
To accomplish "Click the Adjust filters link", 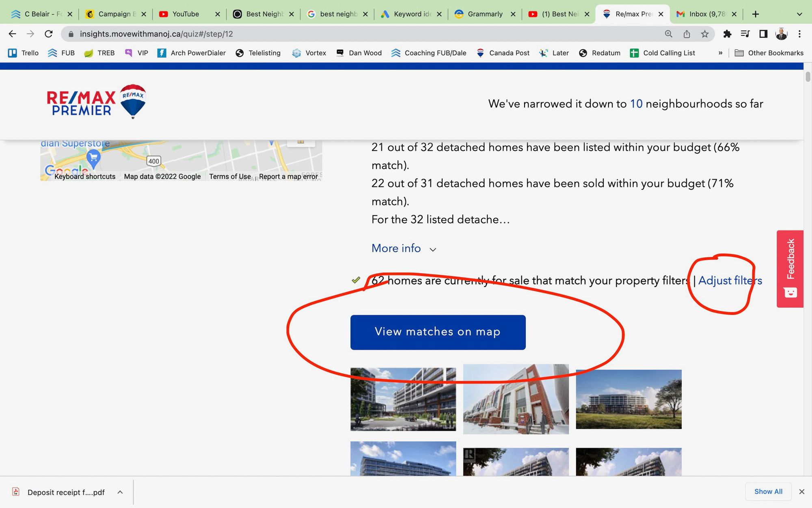I will click(730, 280).
